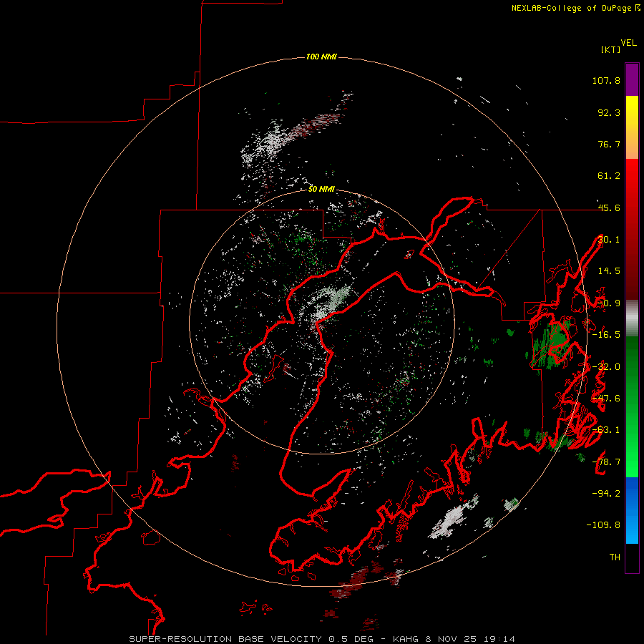Viewport: 644px width, 644px height.
Task: Click the -47.6 legend value
Action: point(606,399)
